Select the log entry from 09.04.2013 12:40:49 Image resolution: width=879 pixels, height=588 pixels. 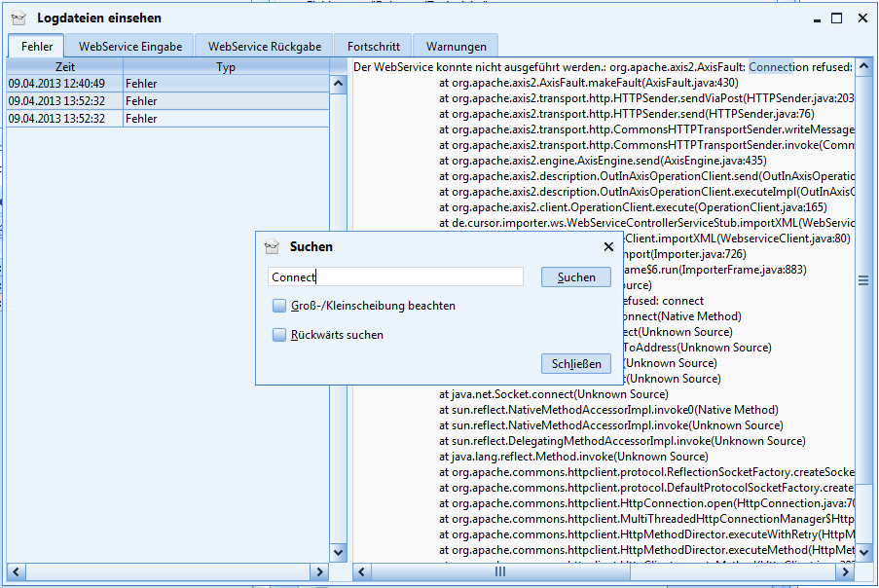65,84
